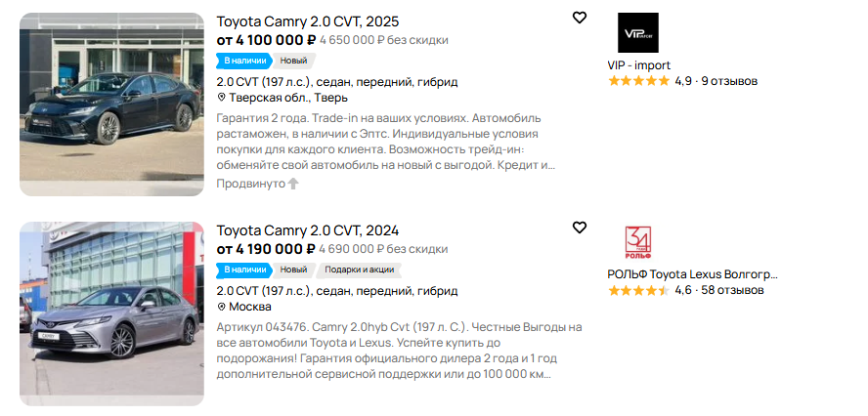Open Toyota Camry 2.0 CVT, 2025 listing title
The height and width of the screenshot is (416, 868).
(307, 21)
